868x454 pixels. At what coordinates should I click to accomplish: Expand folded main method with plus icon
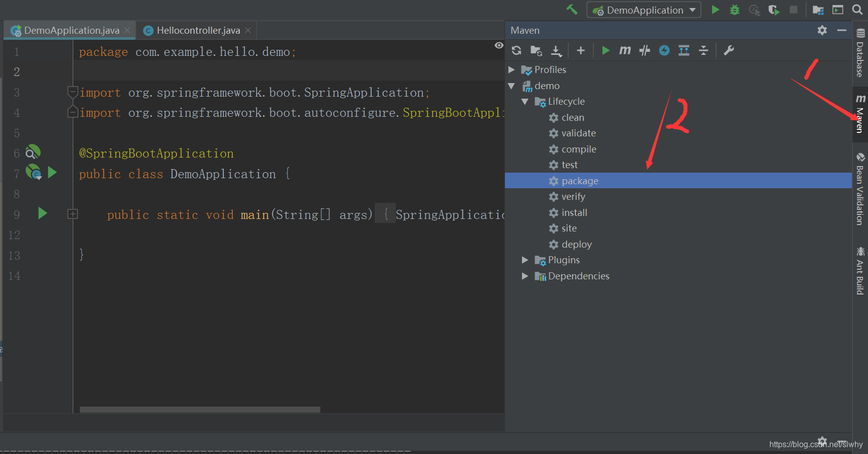pyautogui.click(x=72, y=214)
